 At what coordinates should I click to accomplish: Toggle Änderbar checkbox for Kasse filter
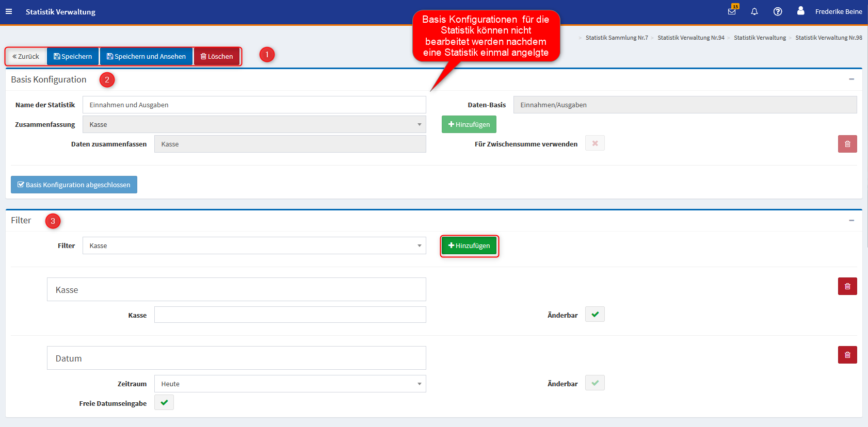(594, 315)
